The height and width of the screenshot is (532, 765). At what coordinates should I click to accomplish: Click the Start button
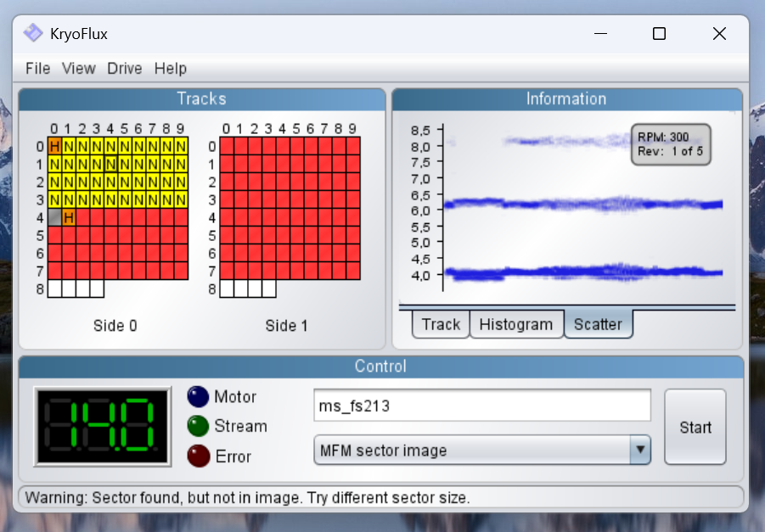[695, 427]
